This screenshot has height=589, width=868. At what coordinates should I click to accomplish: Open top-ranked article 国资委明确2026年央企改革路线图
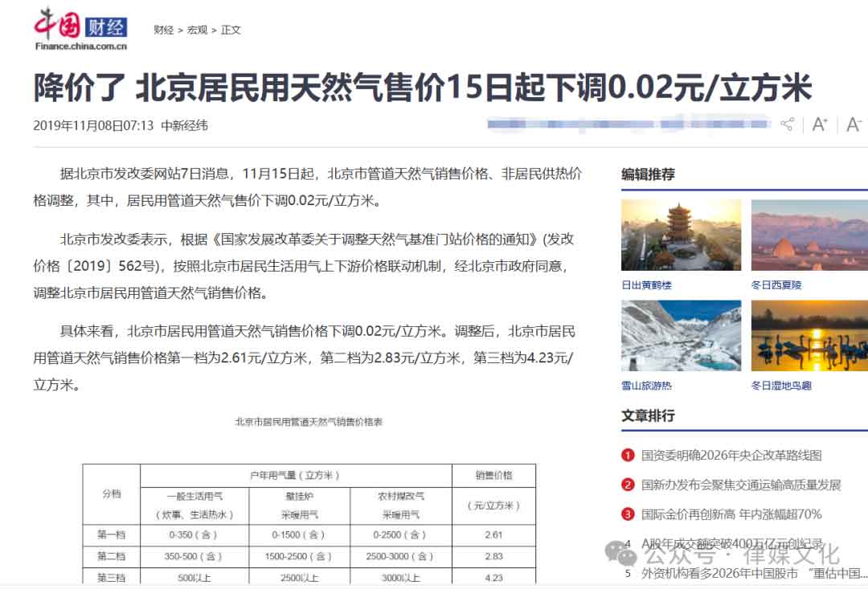[731, 456]
